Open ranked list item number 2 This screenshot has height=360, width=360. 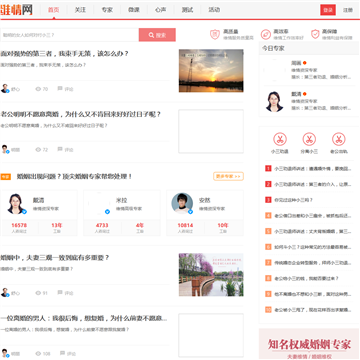[x=309, y=184]
